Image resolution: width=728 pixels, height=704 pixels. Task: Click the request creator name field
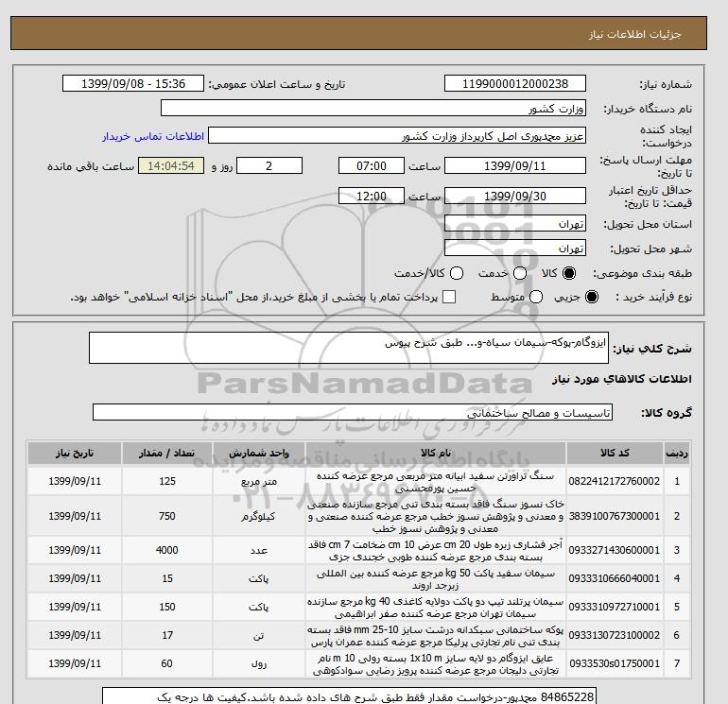(397, 136)
